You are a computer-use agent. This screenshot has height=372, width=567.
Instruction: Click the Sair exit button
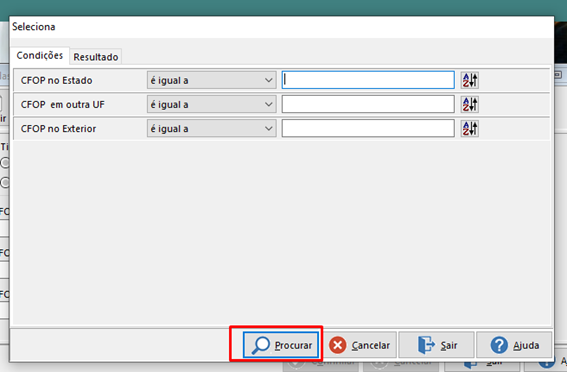click(x=436, y=345)
